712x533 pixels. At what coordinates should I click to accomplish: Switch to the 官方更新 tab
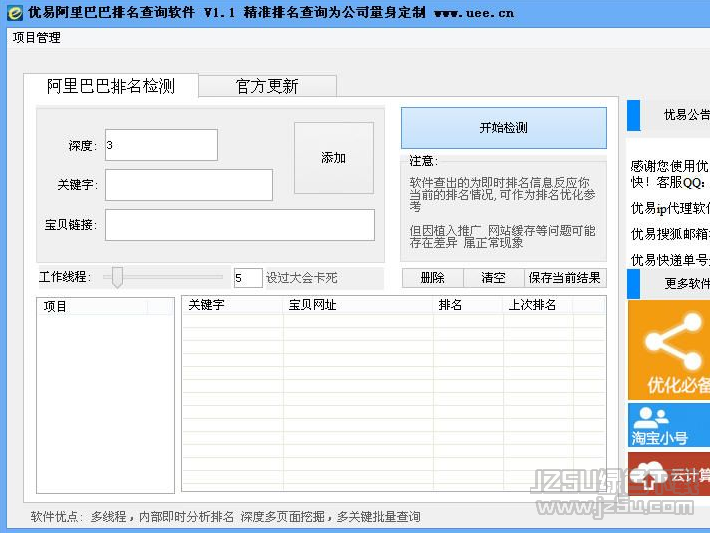(x=267, y=86)
